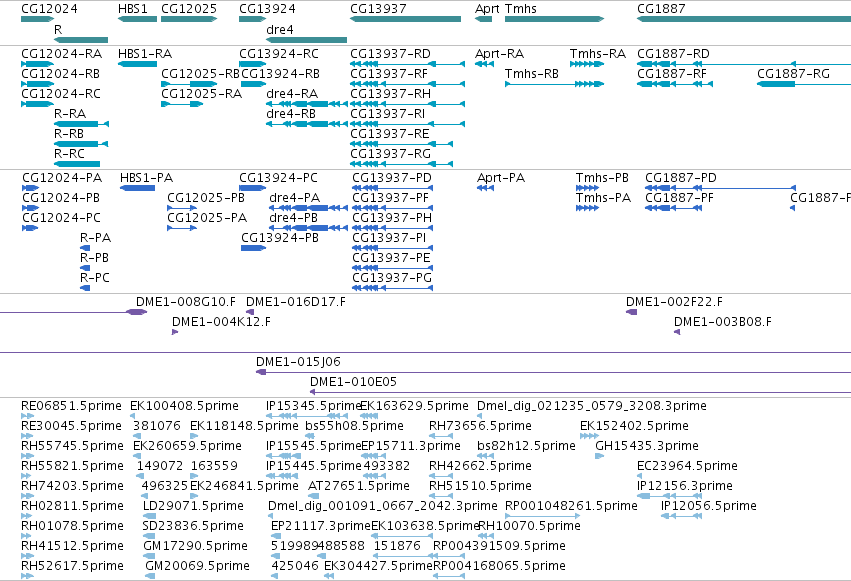Click BAC end DME1-003B08.F
This screenshot has width=851, height=581.
point(723,323)
